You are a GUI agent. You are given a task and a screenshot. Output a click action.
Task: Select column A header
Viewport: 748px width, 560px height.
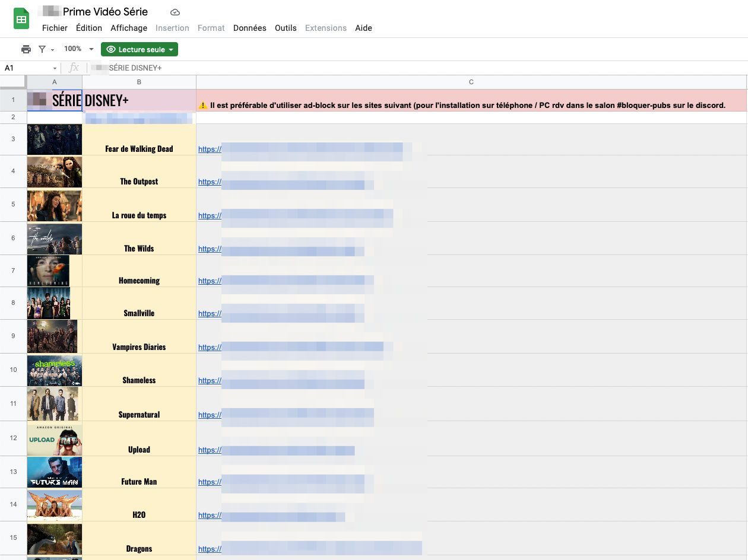pyautogui.click(x=55, y=82)
